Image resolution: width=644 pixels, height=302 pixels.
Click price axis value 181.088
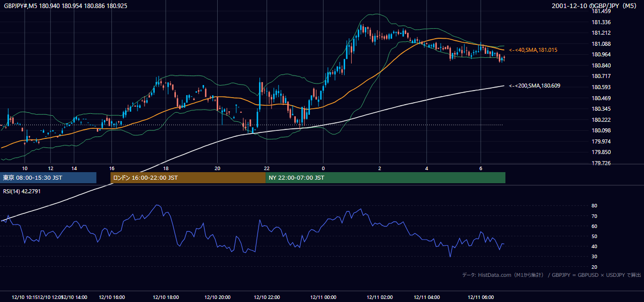601,44
